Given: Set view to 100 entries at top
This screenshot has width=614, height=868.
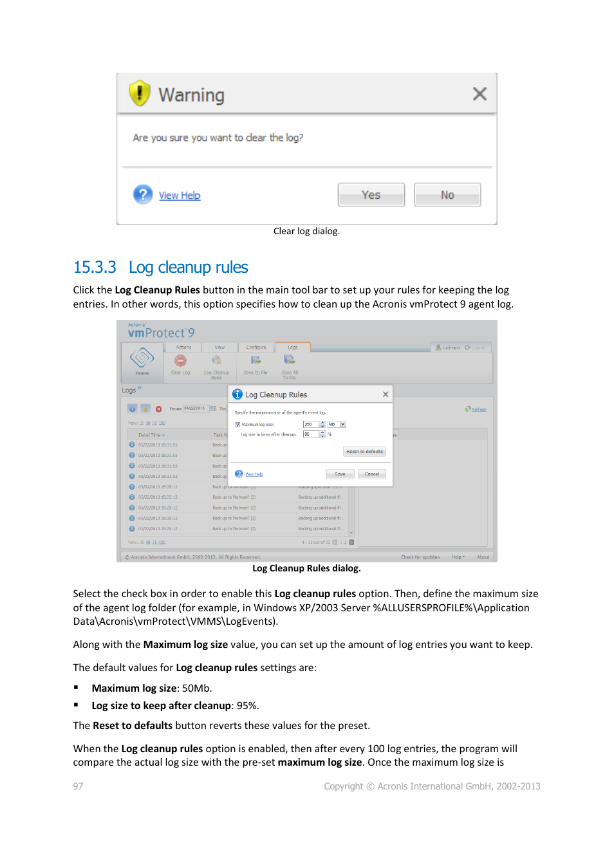Looking at the screenshot, I should tap(162, 423).
